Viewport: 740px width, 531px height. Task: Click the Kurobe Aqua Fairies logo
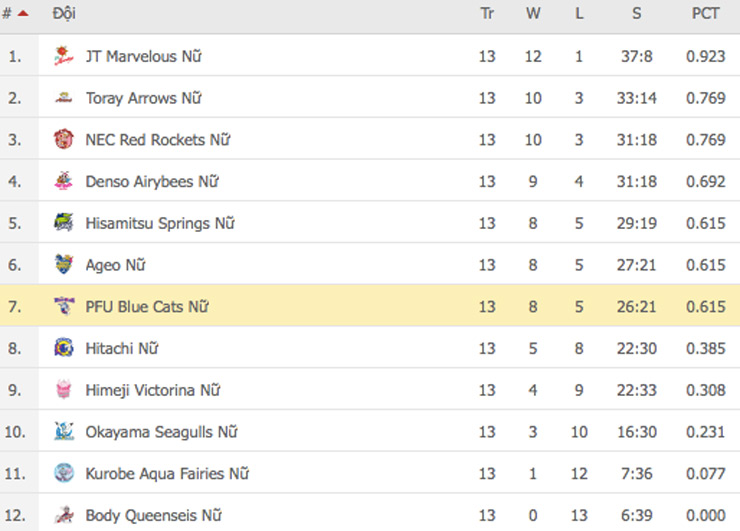64,474
